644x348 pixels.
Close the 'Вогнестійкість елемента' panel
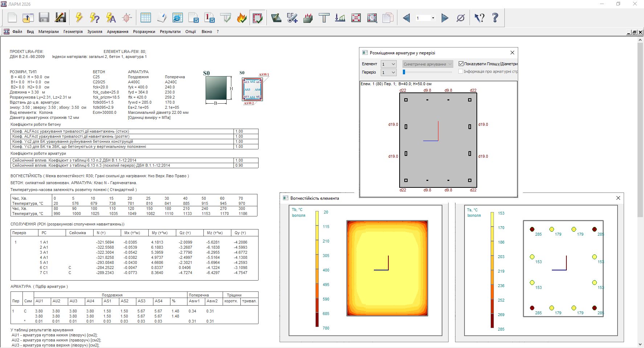pyautogui.click(x=618, y=198)
